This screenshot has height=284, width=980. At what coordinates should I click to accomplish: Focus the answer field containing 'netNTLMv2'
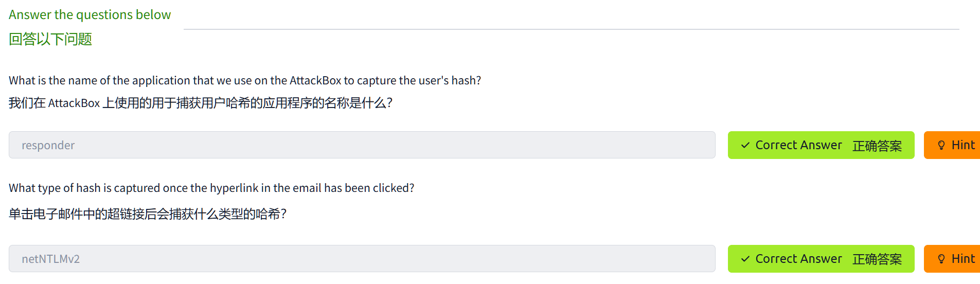pos(362,259)
